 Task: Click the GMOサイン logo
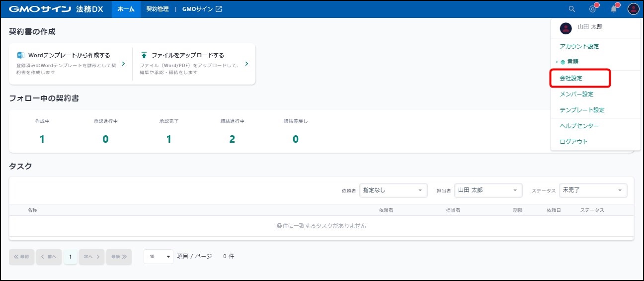41,9
